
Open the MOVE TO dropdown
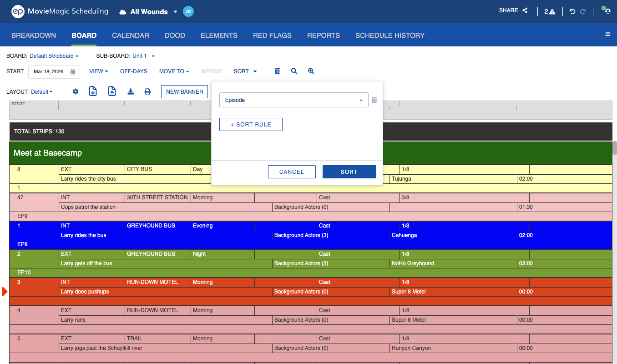point(174,71)
